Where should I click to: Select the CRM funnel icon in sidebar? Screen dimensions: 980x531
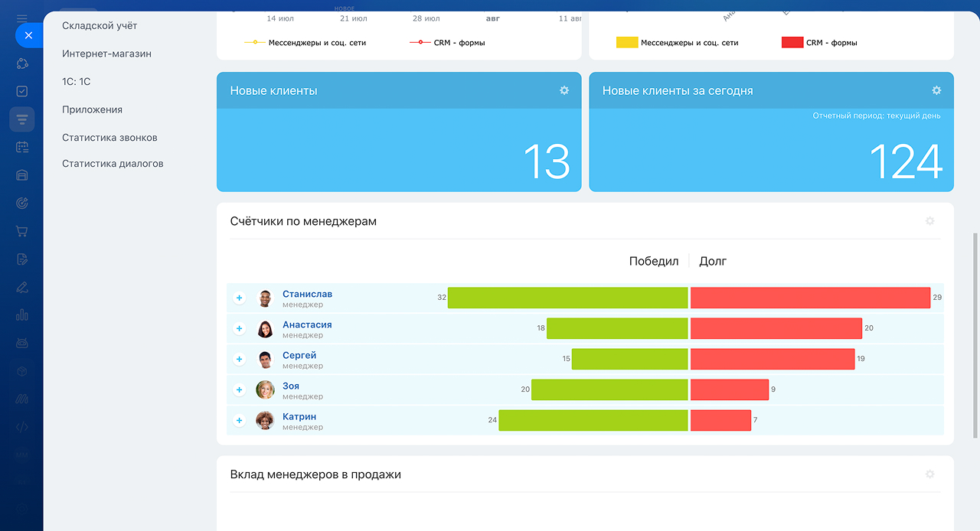[x=22, y=119]
